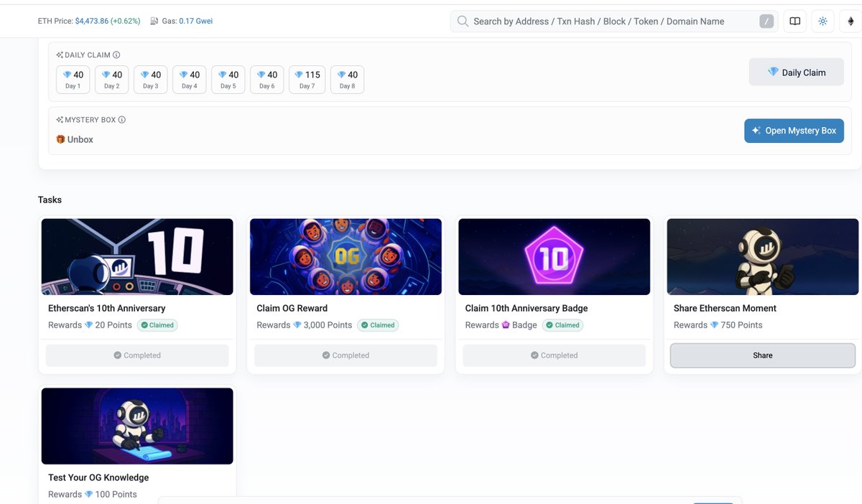The image size is (862, 504).
Task: Click Share under Share Etherscan Moment
Action: pos(763,355)
